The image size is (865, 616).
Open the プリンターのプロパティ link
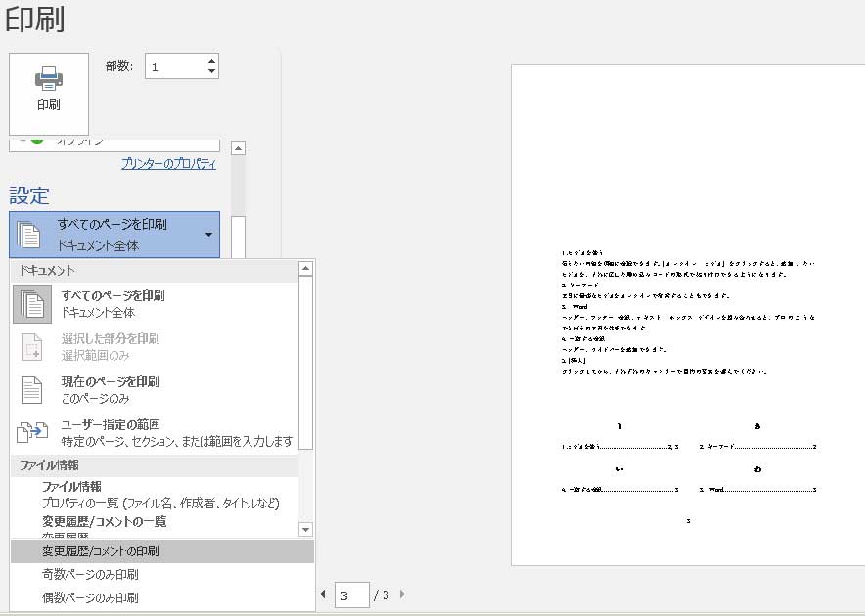tap(168, 164)
